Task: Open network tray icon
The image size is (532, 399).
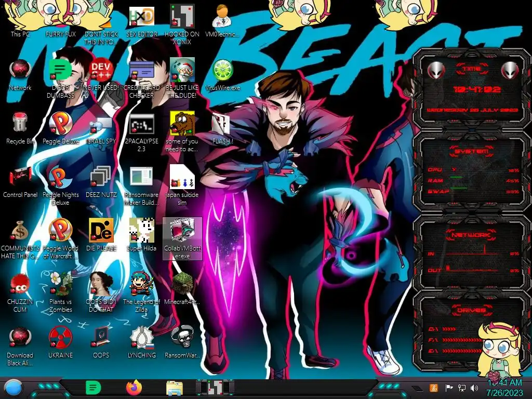Action: coord(462,388)
